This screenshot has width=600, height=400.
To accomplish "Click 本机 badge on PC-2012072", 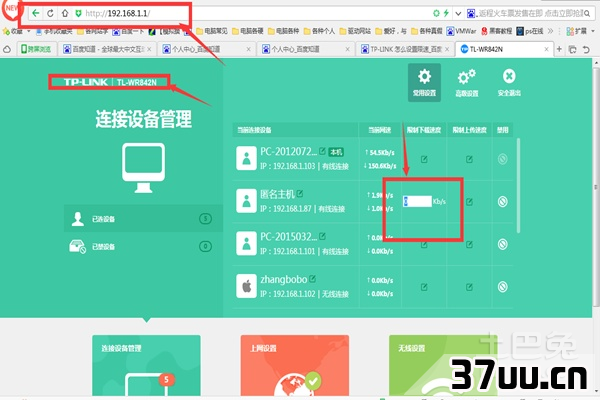I will point(336,152).
